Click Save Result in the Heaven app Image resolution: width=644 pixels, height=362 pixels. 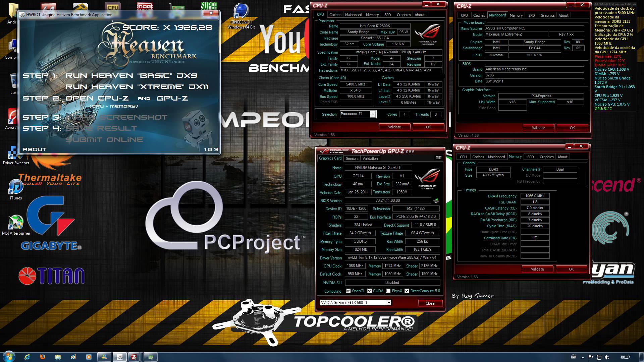101,128
